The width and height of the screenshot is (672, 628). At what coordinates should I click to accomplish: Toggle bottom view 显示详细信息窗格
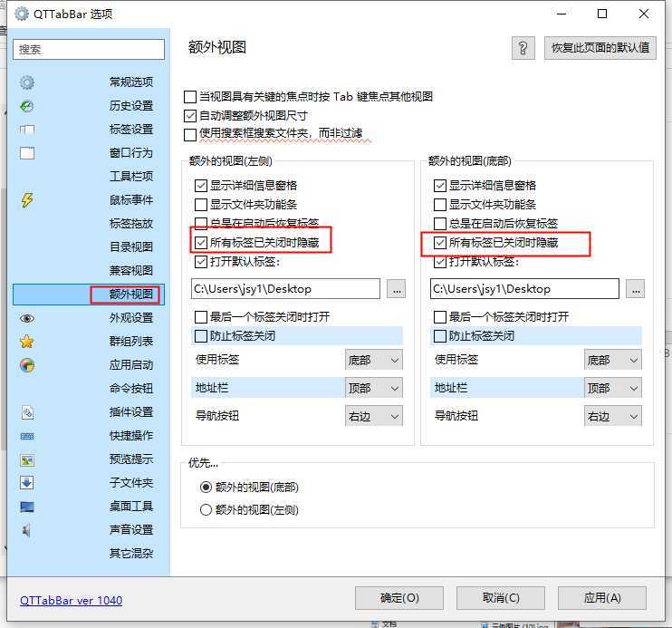tap(440, 185)
